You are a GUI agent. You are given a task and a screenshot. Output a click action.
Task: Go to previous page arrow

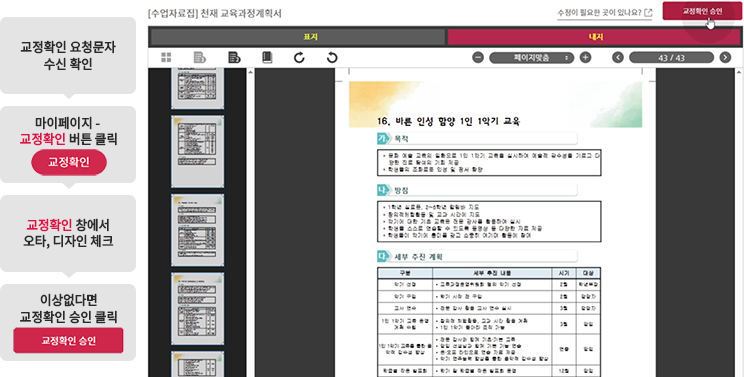coord(618,58)
